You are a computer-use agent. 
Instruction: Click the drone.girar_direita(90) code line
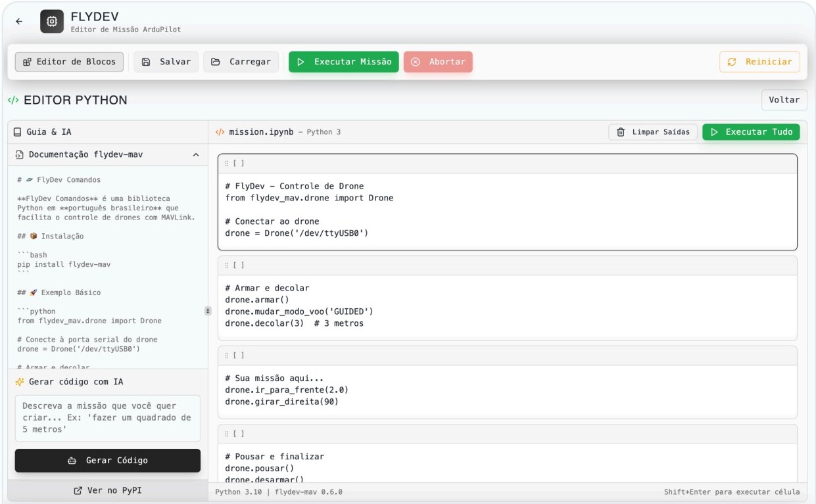tap(281, 401)
